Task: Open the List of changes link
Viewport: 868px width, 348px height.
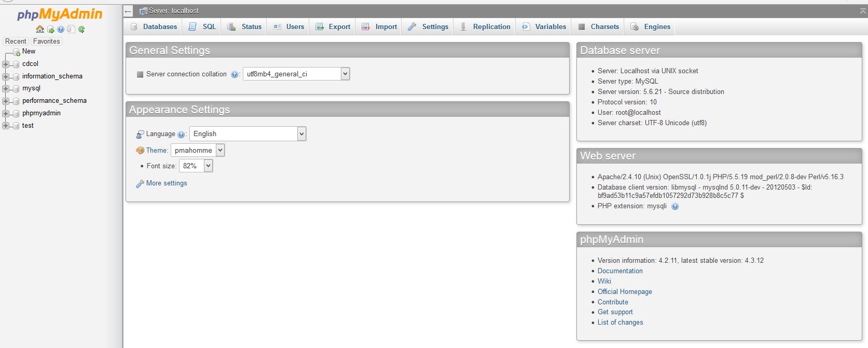Action: click(620, 323)
